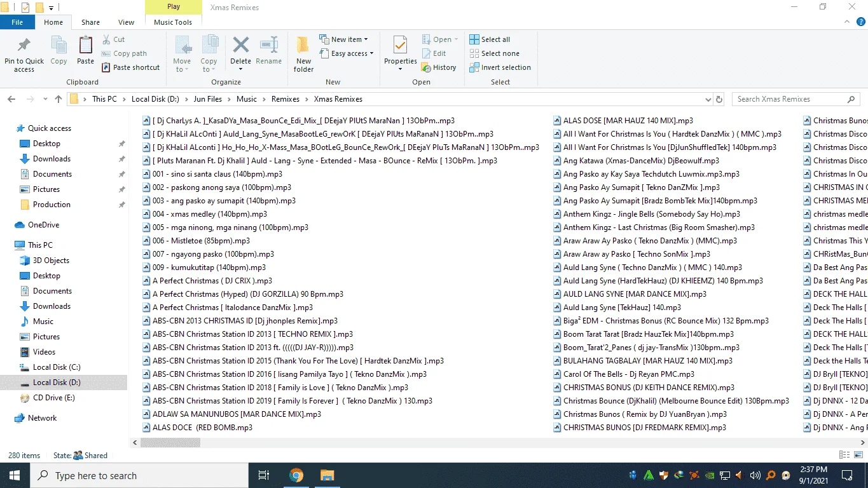868x488 pixels.
Task: Switch to the Home tab
Action: coord(53,22)
